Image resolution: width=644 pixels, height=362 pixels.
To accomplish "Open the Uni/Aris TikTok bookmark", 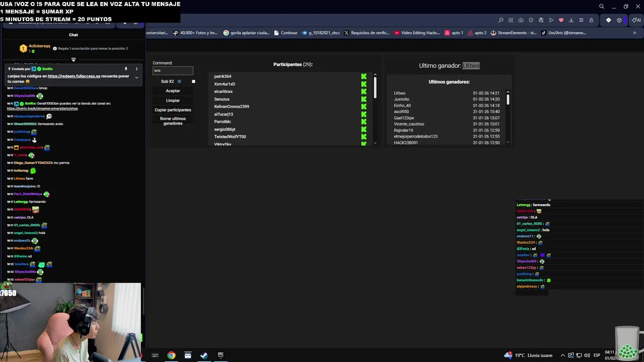I will click(563, 33).
